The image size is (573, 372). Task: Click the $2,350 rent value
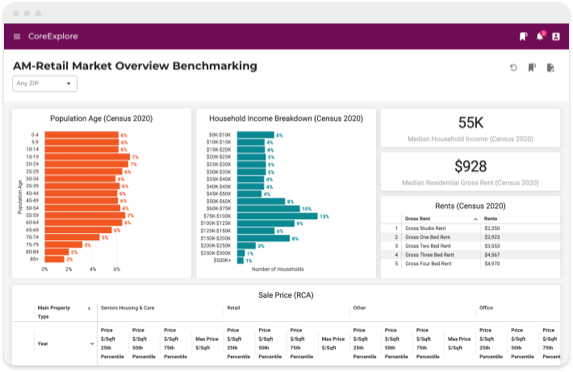tap(492, 228)
